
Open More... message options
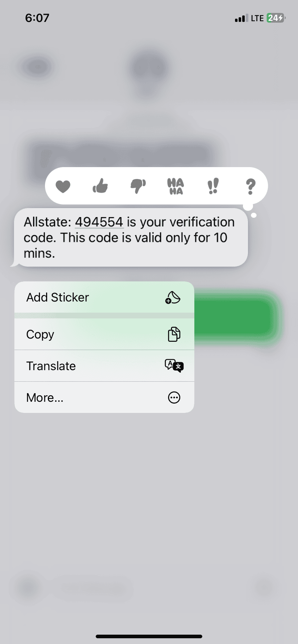(x=104, y=397)
